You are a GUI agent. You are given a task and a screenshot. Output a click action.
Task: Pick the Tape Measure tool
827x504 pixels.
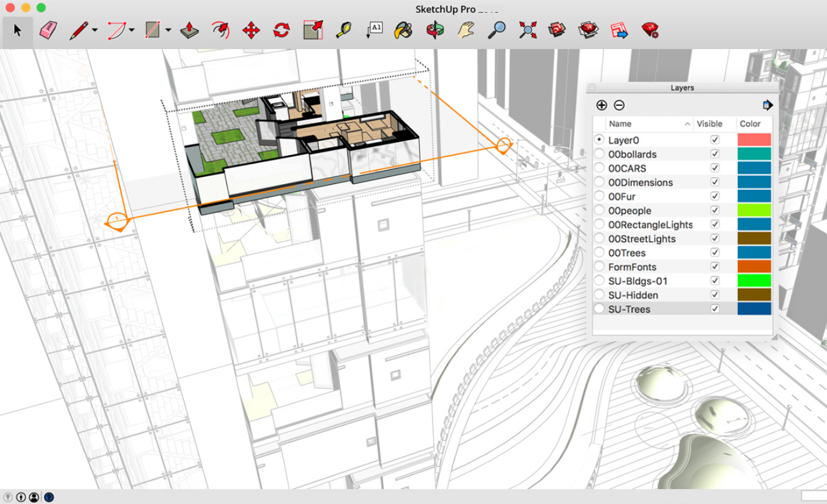(x=343, y=30)
